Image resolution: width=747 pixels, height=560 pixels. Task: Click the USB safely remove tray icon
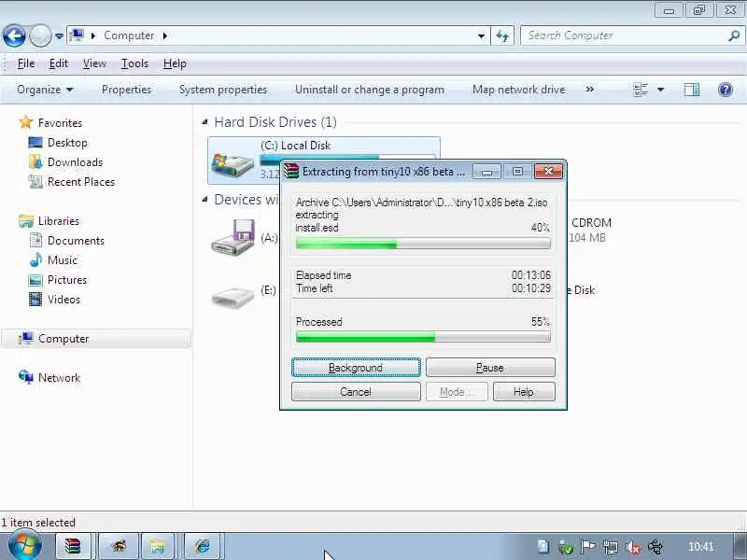(x=655, y=547)
